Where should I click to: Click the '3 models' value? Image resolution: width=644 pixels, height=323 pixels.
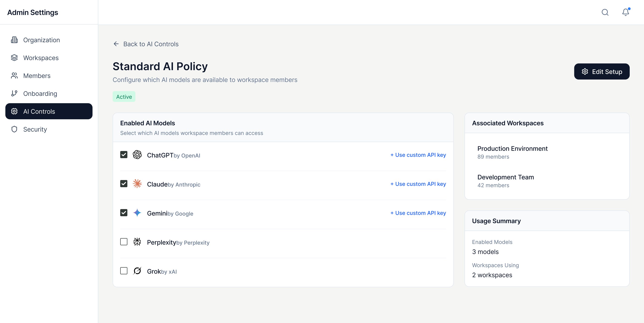click(x=485, y=252)
